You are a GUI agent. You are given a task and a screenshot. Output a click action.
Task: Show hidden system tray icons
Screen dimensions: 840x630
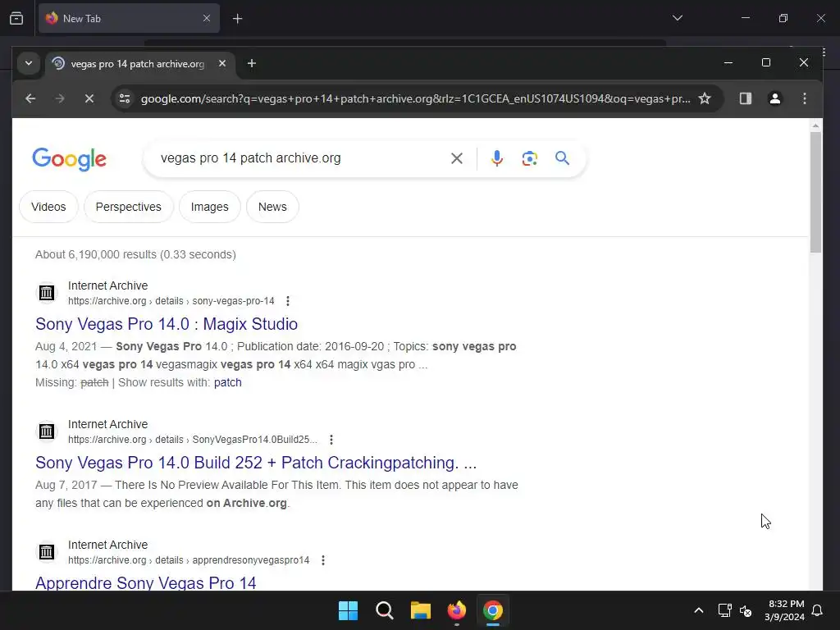point(699,610)
